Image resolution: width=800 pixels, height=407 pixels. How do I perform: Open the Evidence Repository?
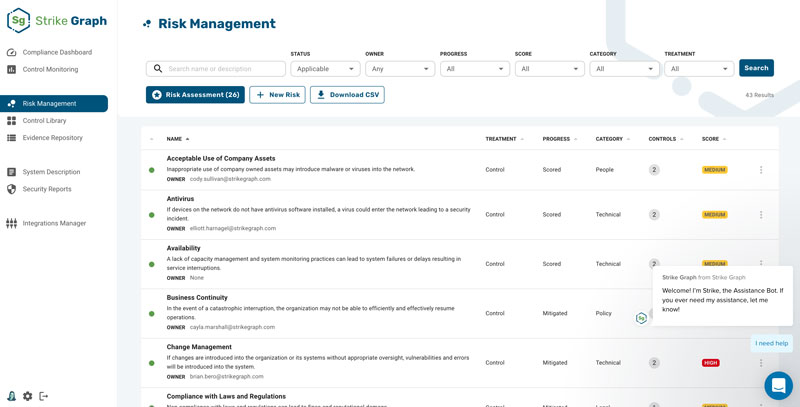coord(45,138)
